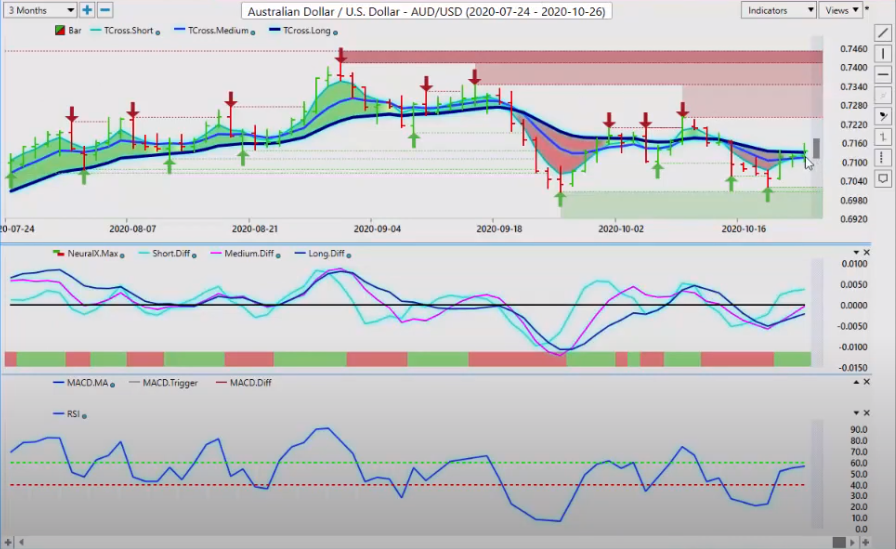Viewport: 896px width, 549px height.
Task: Select the arrow marker drawing tool
Action: (x=883, y=116)
